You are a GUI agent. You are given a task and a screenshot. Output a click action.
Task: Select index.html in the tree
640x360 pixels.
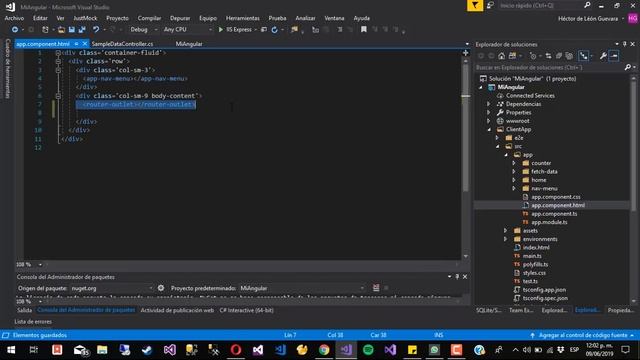pos(536,247)
